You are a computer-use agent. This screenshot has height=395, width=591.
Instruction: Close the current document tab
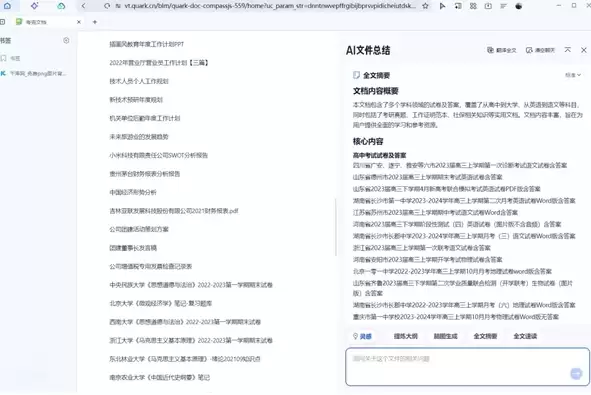pyautogui.click(x=79, y=22)
